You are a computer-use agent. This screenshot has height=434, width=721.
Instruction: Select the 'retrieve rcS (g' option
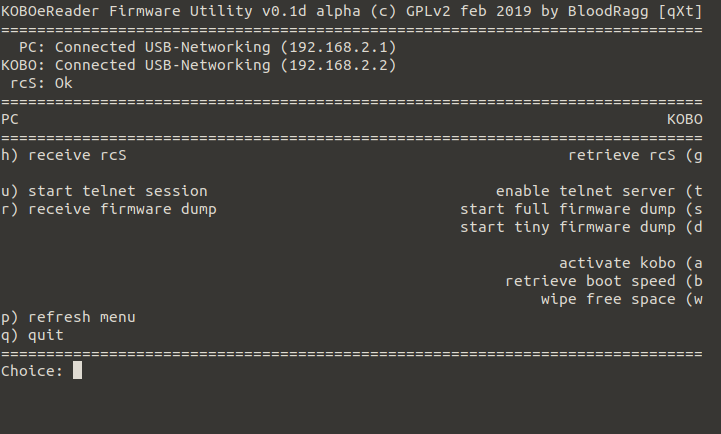click(635, 155)
